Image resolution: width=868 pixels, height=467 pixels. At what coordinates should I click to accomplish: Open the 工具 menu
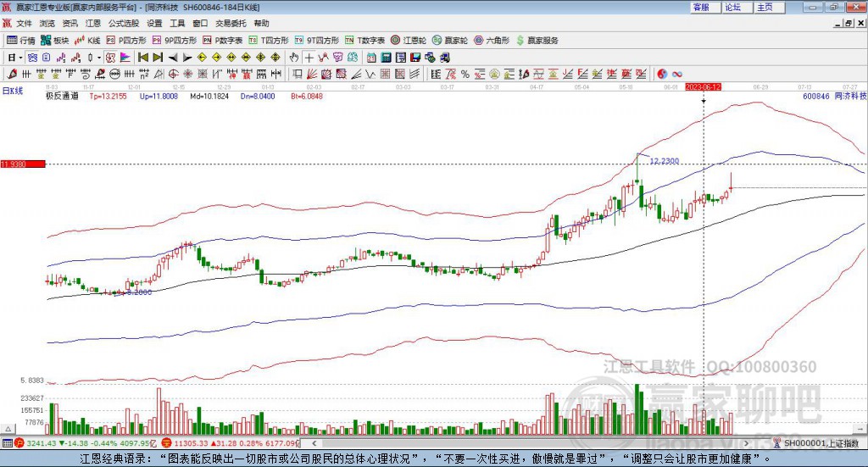[177, 23]
